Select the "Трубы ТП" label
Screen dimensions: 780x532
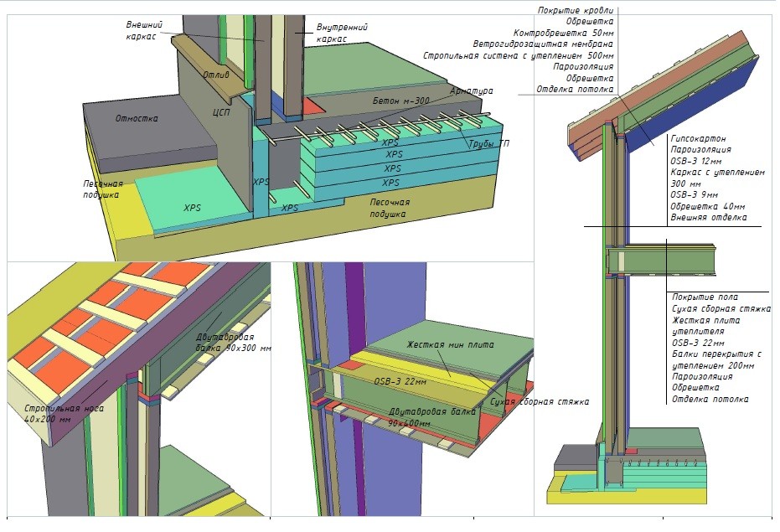[492, 143]
